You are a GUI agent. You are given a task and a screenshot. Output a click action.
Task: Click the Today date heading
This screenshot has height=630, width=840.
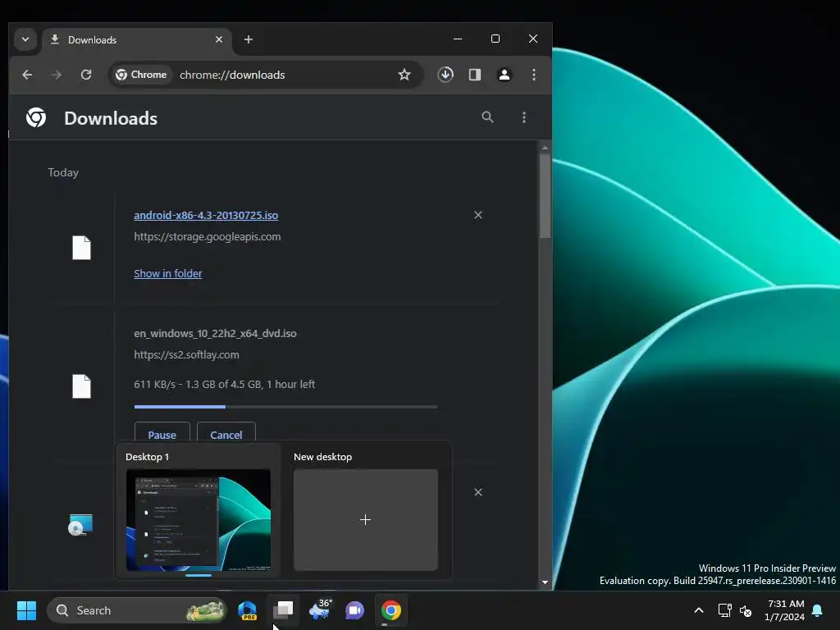pyautogui.click(x=63, y=172)
